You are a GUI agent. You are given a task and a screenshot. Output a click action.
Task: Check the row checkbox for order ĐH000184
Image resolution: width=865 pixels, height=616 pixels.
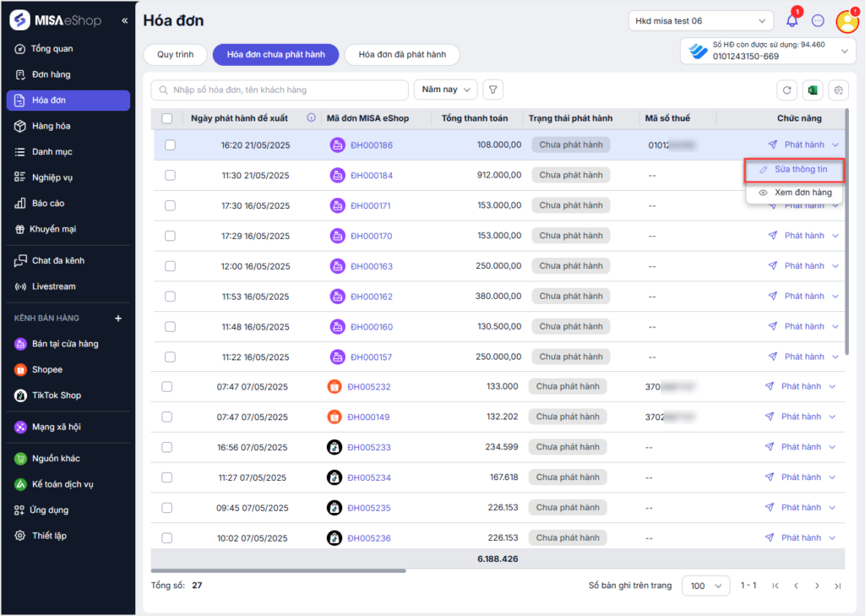(x=170, y=176)
